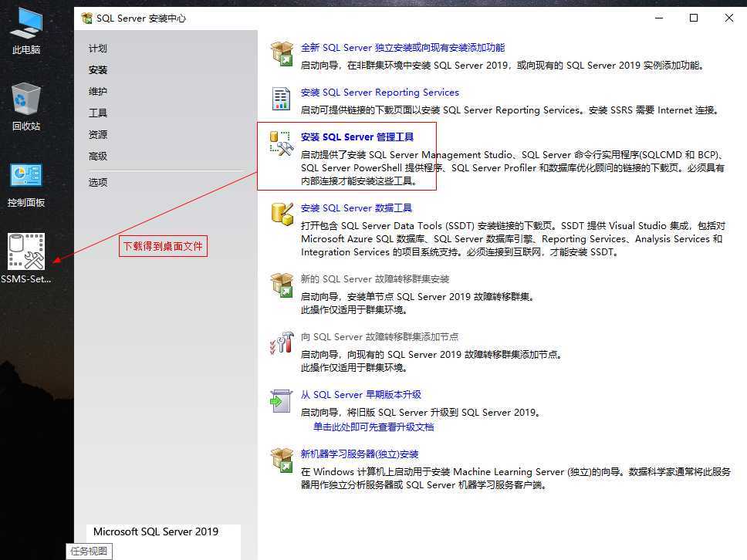Open 单击此处即可先查看升级文档 link
The height and width of the screenshot is (560, 747).
tap(373, 427)
